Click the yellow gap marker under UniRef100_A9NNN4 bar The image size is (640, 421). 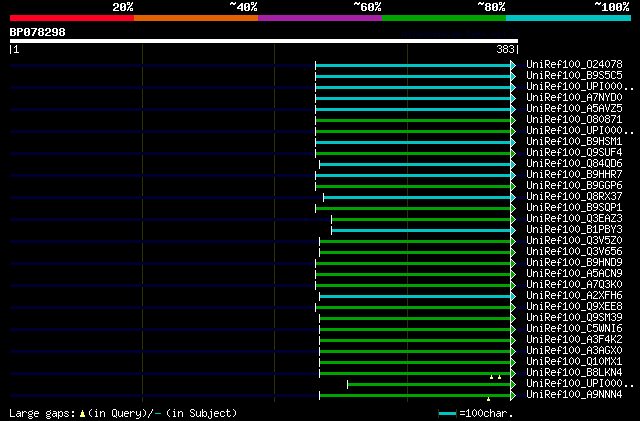pyautogui.click(x=489, y=399)
